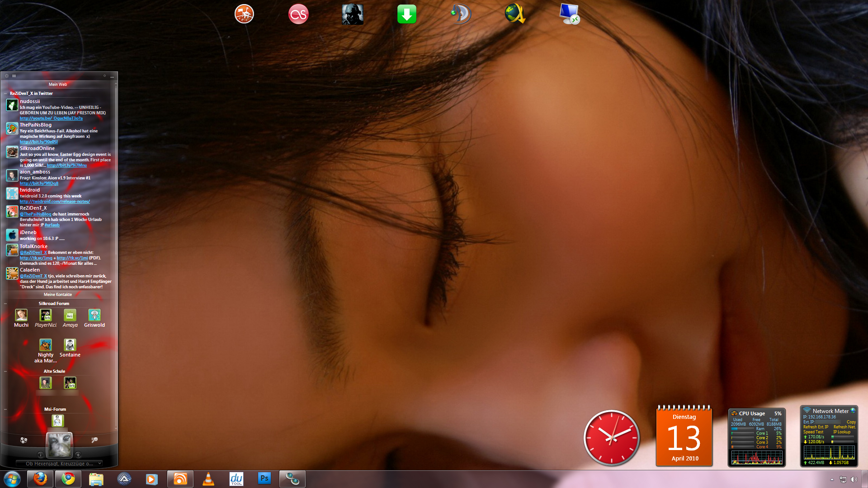
Task: Launch the Last.fm dock icon
Action: pos(298,14)
